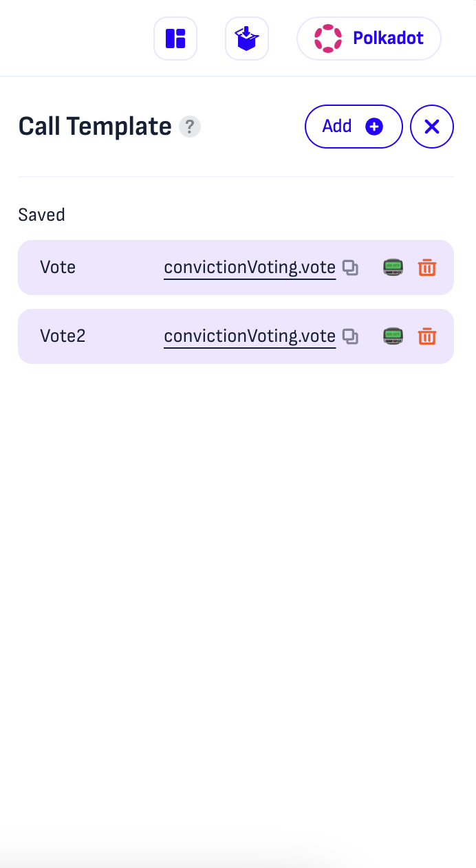The width and height of the screenshot is (476, 868).
Task: Select the Vote template name
Action: coord(58,268)
